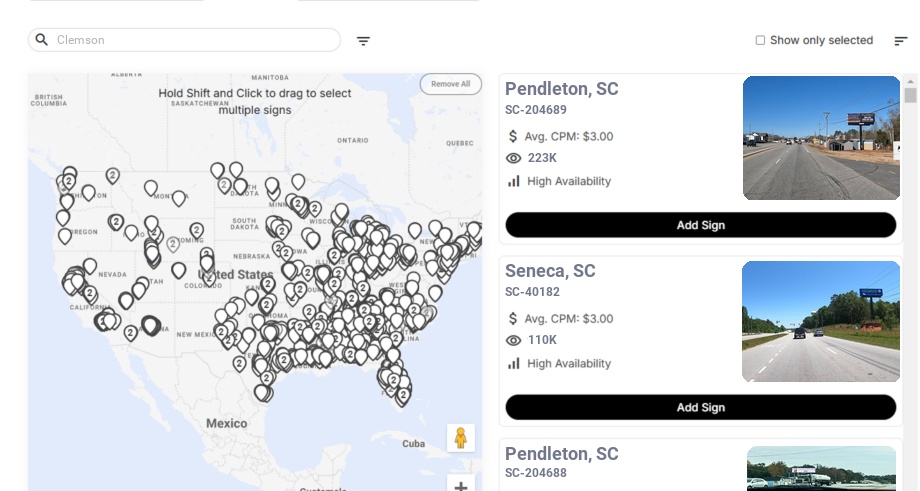The width and height of the screenshot is (920, 491).
Task: Click the search magnifier icon
Action: point(42,40)
